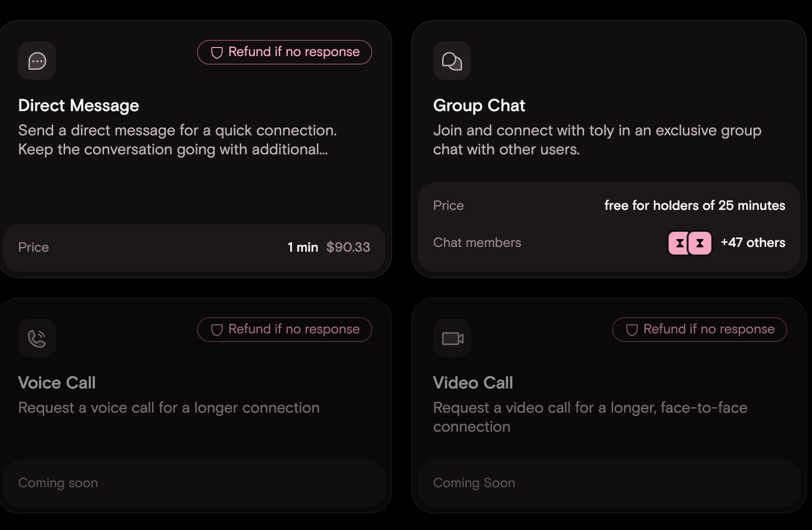Click shield icon in Voice Call refund badge

point(217,330)
